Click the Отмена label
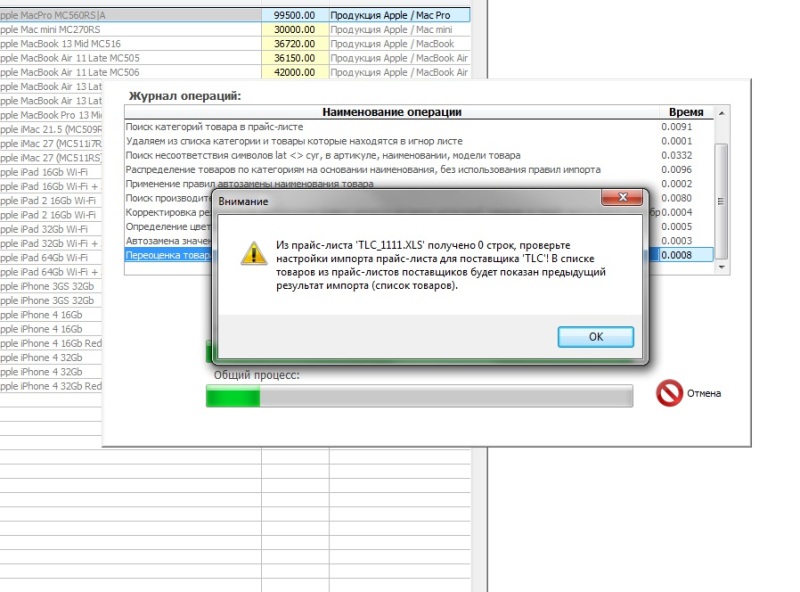800x592 pixels. [x=704, y=393]
